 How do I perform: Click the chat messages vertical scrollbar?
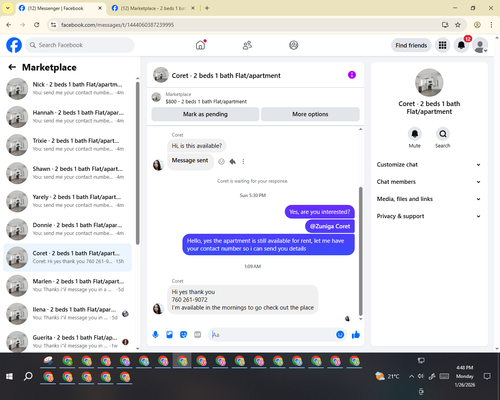tap(360, 251)
